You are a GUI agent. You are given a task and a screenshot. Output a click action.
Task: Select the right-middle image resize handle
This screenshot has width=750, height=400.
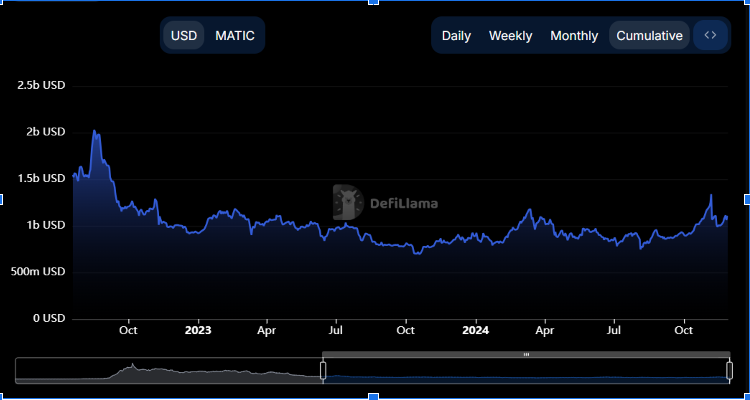pos(748,199)
